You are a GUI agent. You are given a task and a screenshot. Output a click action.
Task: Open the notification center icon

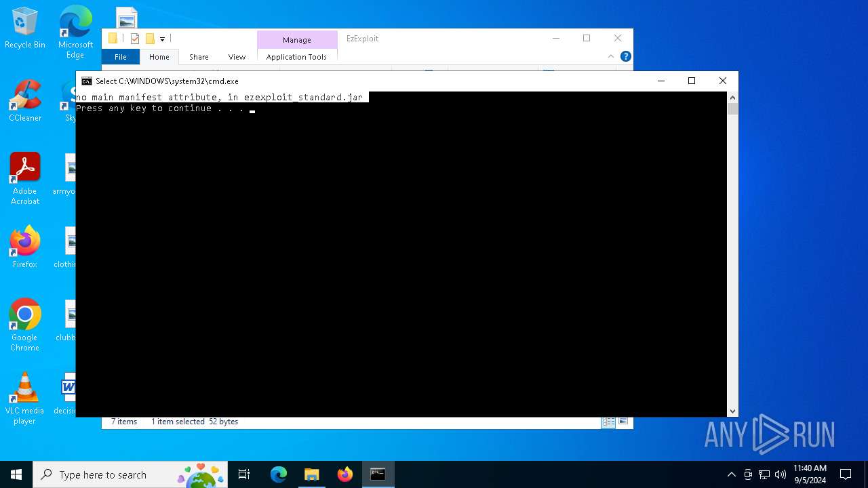[846, 474]
